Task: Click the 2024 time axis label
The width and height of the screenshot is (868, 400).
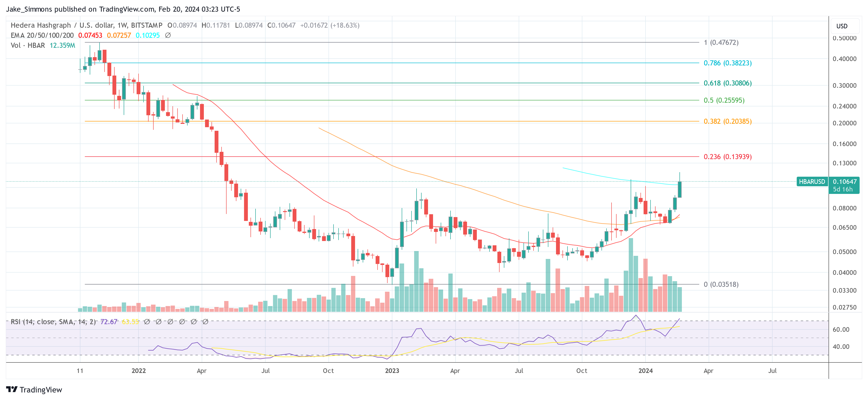Action: pos(645,371)
